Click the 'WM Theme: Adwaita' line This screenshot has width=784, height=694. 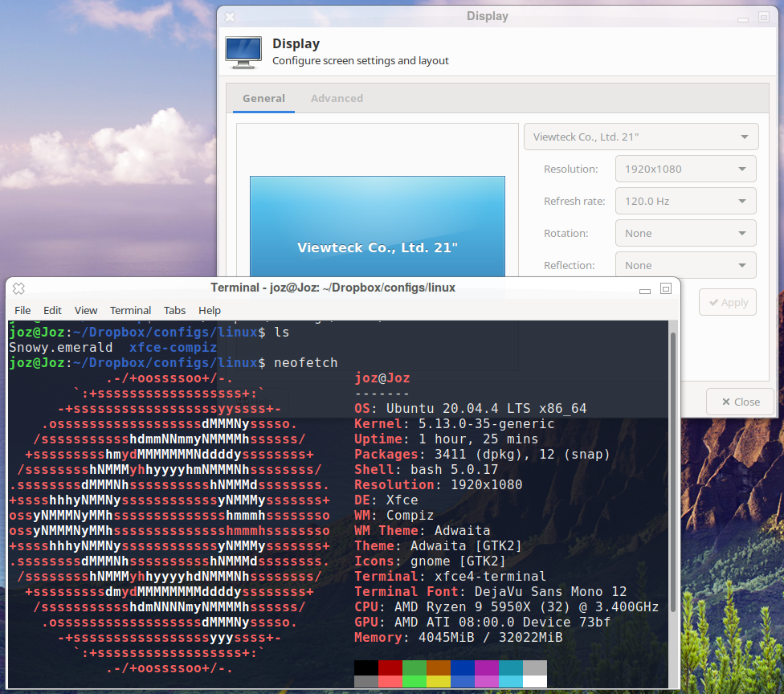tap(422, 530)
